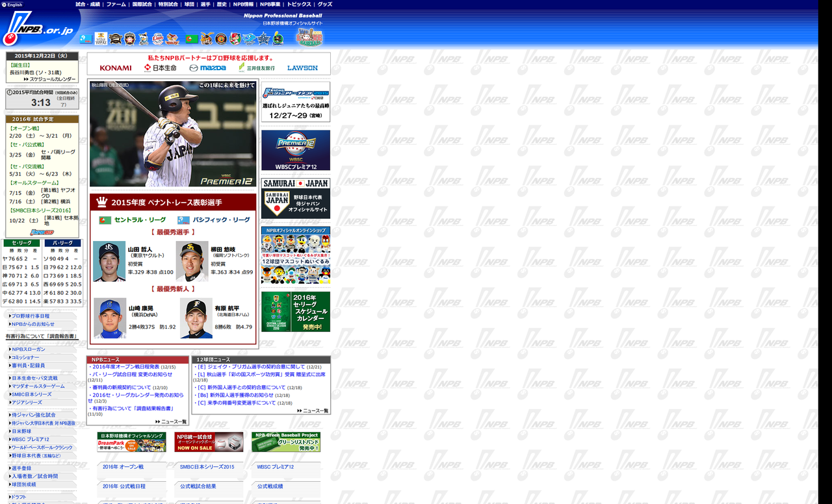The width and height of the screenshot is (832, 504).
Task: Open the 公式戦試合結果 tab button
Action: 209,488
